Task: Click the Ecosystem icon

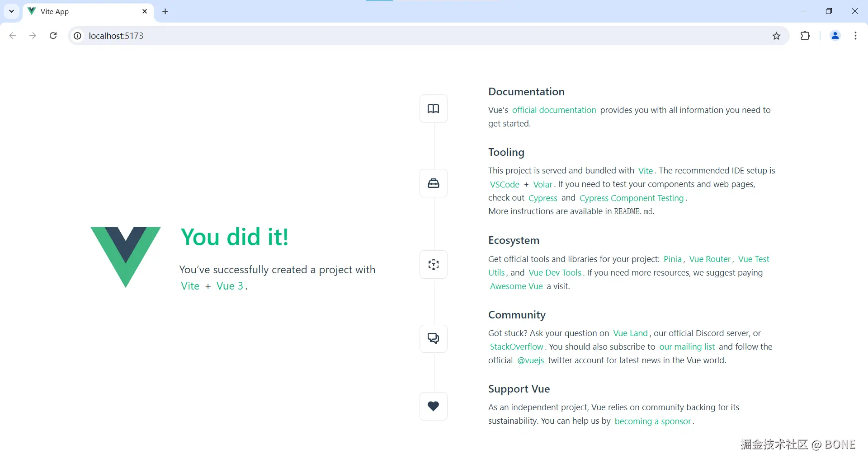Action: 434,264
